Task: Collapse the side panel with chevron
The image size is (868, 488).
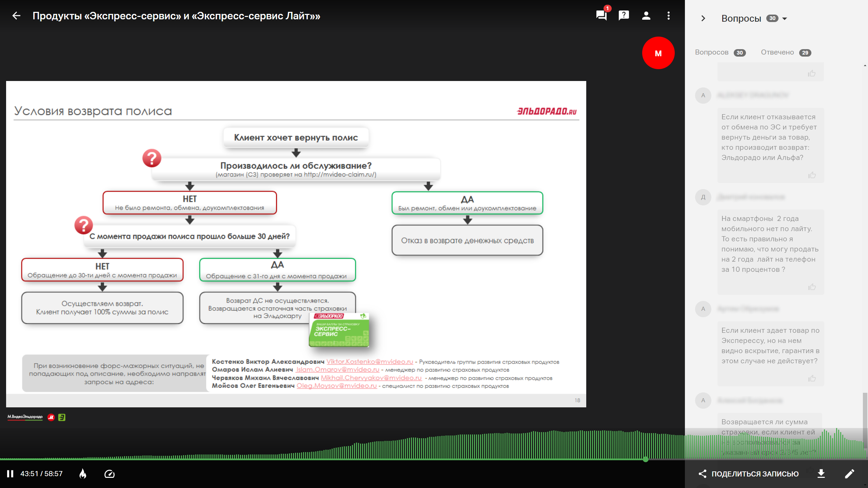Action: tap(703, 18)
